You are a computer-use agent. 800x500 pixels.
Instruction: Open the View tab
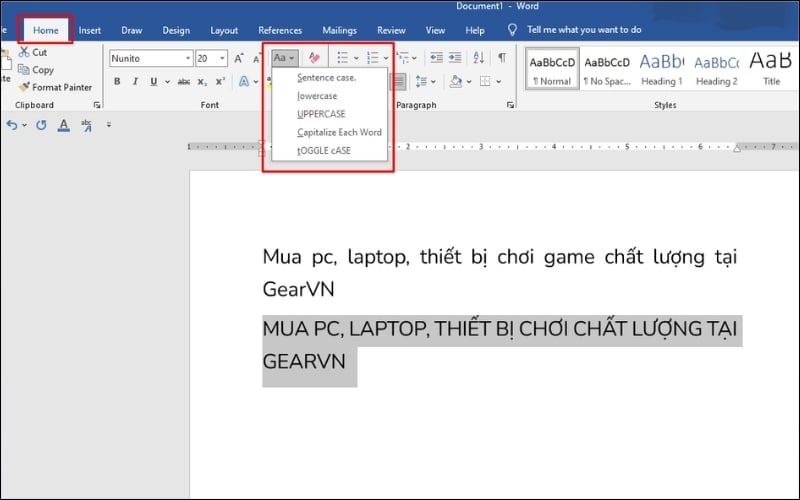pyautogui.click(x=435, y=30)
